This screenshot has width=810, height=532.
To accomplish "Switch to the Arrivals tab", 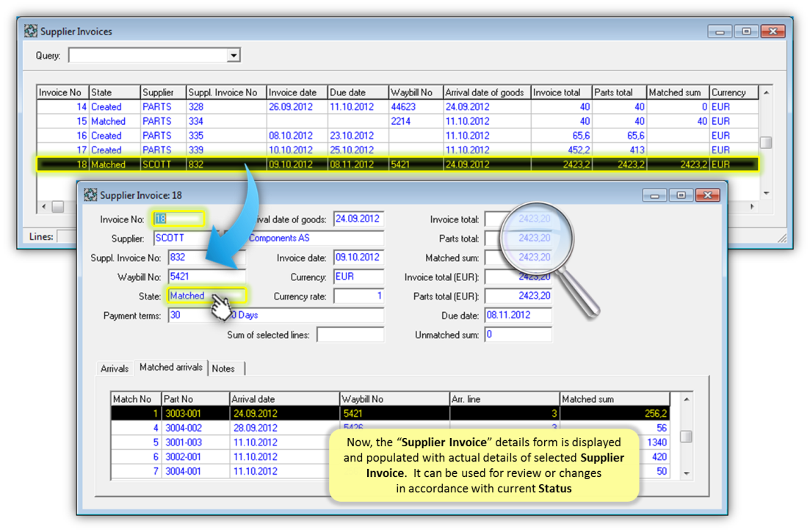I will (115, 368).
